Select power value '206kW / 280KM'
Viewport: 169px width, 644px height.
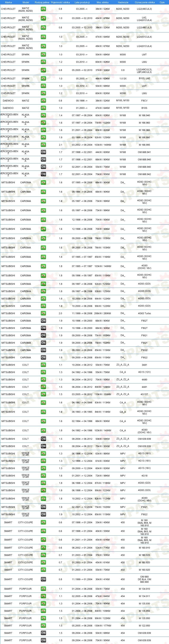103,314
